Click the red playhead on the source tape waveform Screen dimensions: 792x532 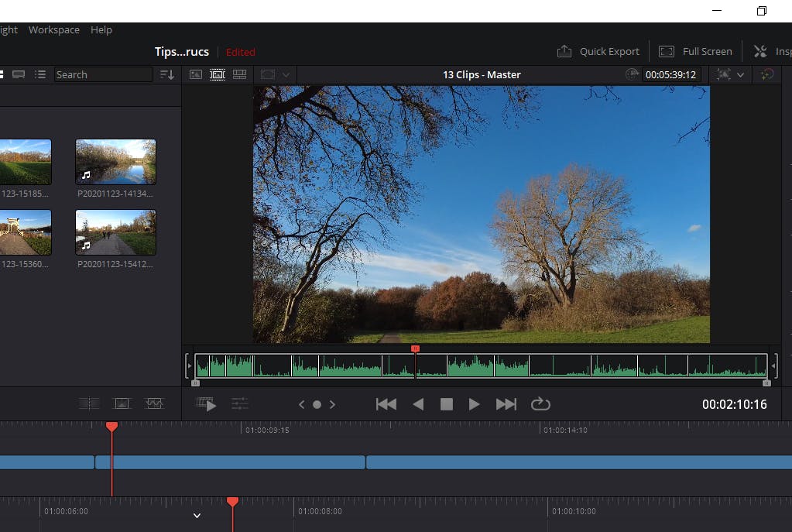tap(415, 348)
